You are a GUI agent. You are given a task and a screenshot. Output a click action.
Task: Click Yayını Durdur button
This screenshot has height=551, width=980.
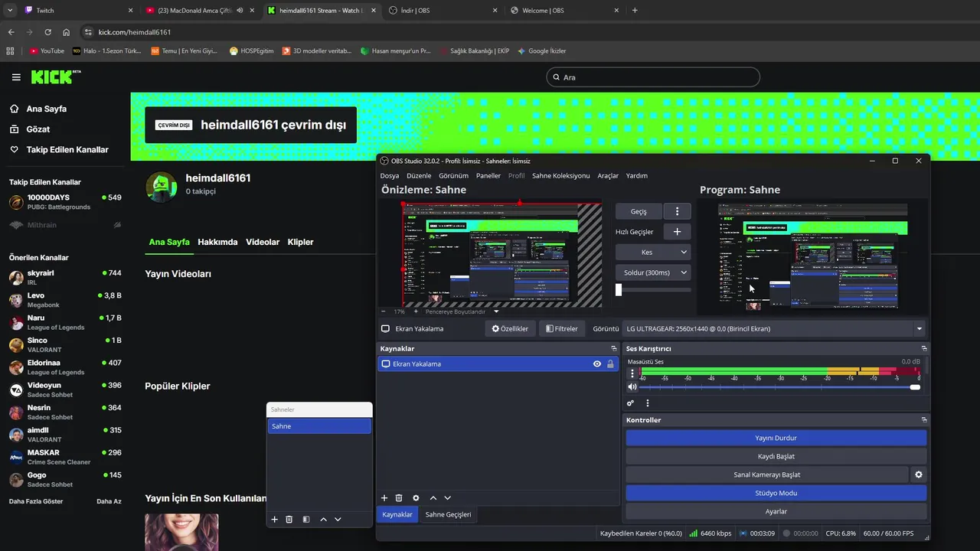[776, 438]
